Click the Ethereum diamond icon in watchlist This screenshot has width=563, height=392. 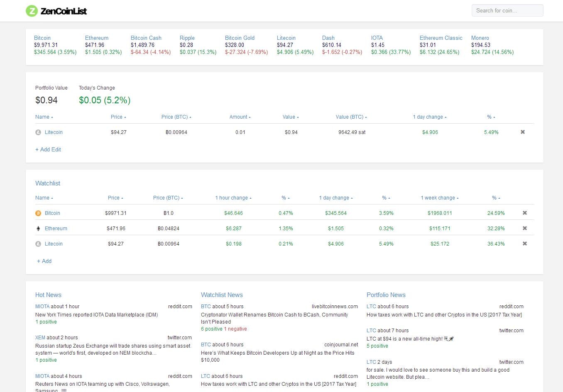[38, 229]
